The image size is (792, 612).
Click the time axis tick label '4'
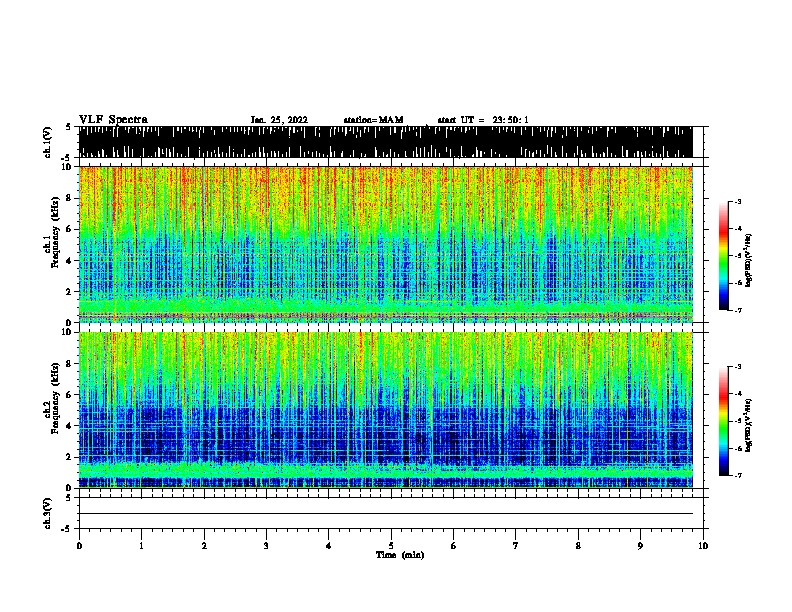329,546
